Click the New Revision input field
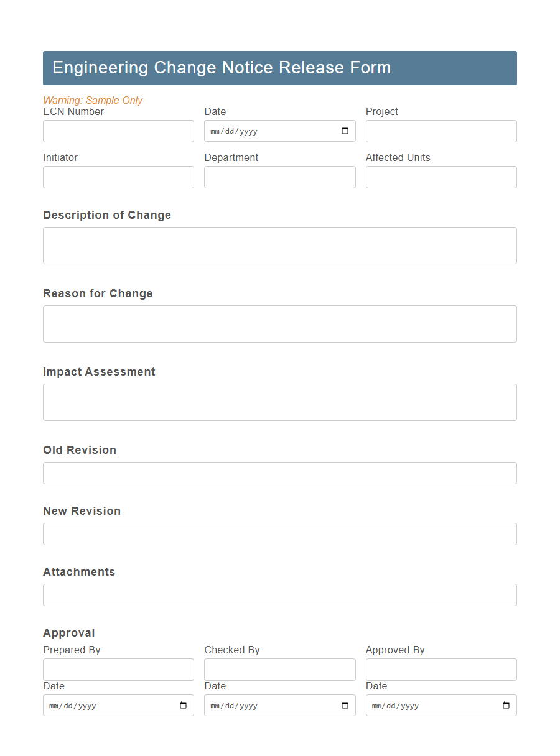The width and height of the screenshot is (560, 756). click(x=279, y=534)
